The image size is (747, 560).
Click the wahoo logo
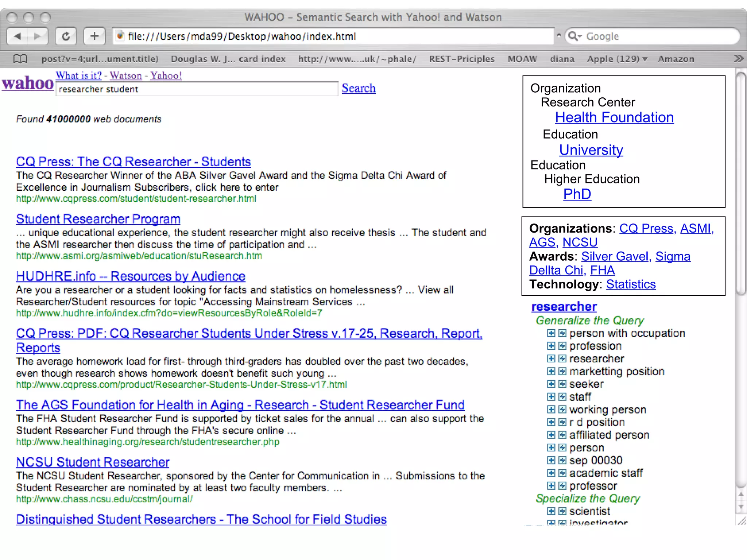28,83
